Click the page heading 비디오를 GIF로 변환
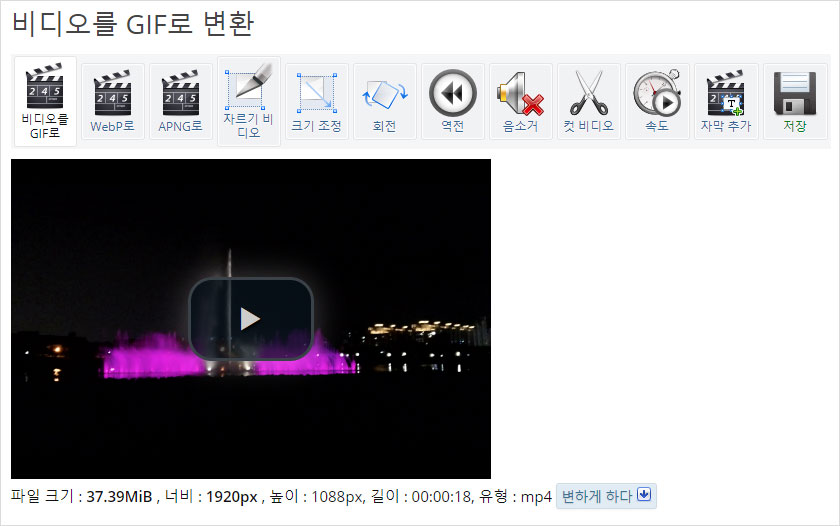The height and width of the screenshot is (526, 840). [133, 24]
